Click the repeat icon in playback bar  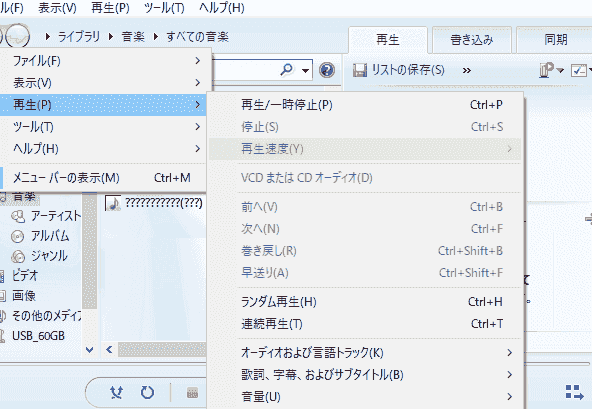147,393
